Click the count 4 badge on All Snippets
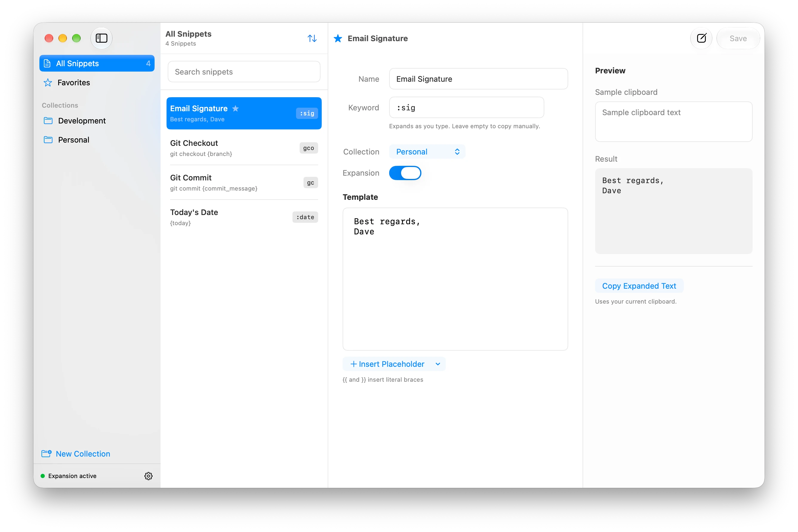The height and width of the screenshot is (532, 798). 148,64
